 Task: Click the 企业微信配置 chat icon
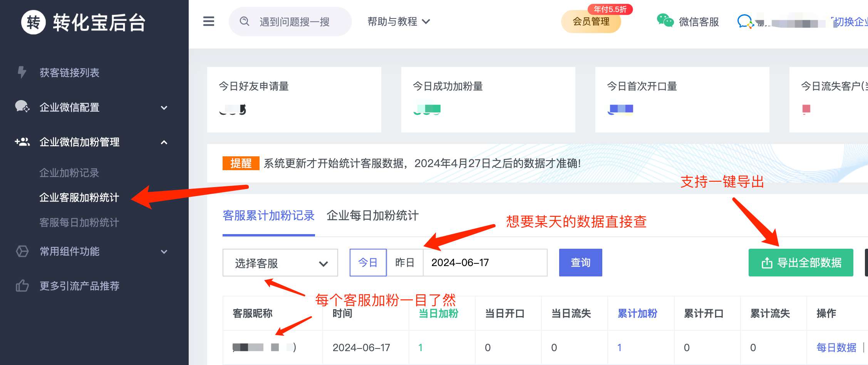(x=22, y=107)
